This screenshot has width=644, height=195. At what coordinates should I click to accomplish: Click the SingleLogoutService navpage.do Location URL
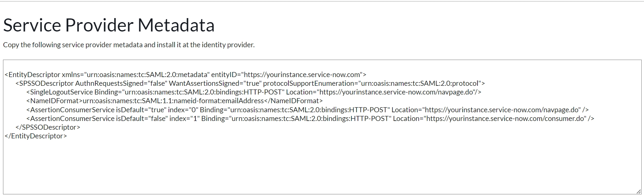[396, 92]
